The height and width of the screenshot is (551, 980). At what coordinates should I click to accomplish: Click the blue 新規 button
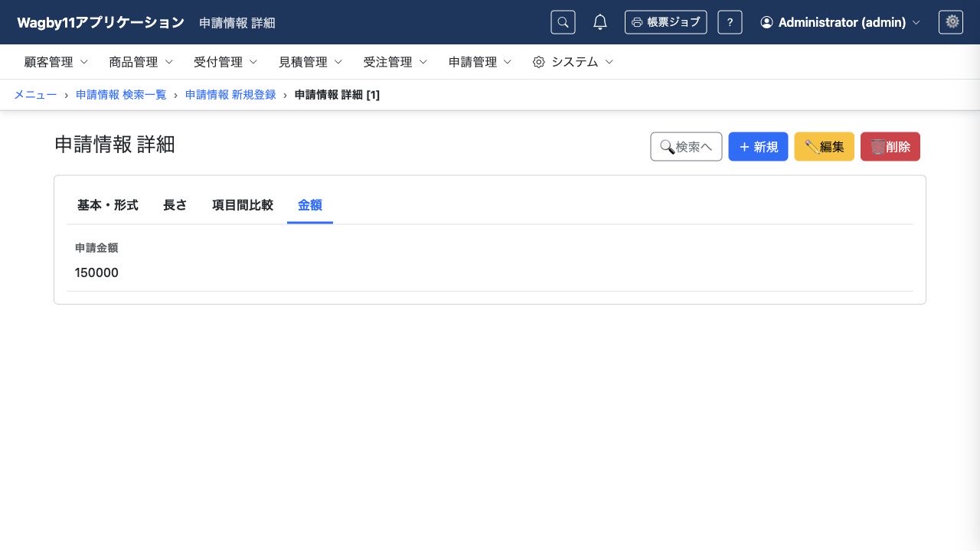tap(758, 147)
